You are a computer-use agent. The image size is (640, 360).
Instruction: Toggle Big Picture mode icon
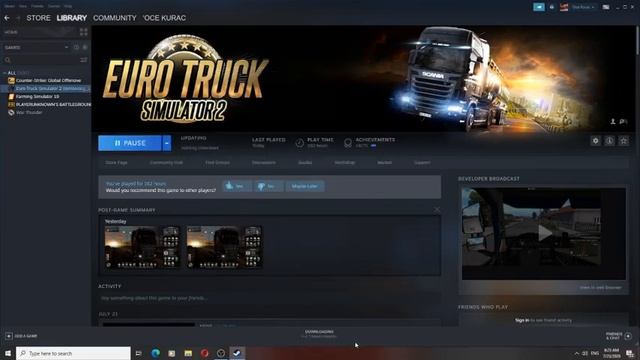(x=606, y=7)
